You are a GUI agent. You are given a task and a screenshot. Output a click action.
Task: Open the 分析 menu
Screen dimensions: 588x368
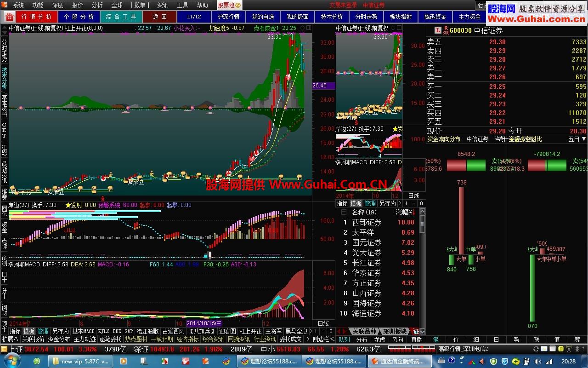click(x=97, y=5)
